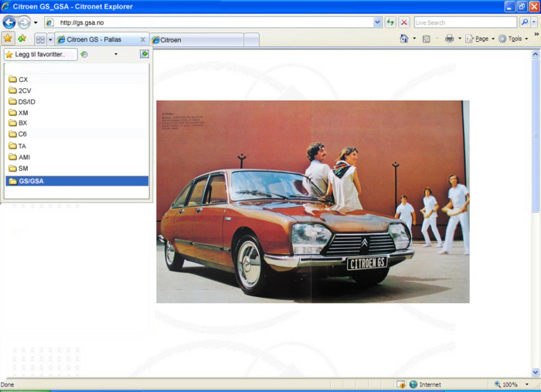Image resolution: width=541 pixels, height=392 pixels.
Task: Open the Page menu
Action: pos(480,39)
